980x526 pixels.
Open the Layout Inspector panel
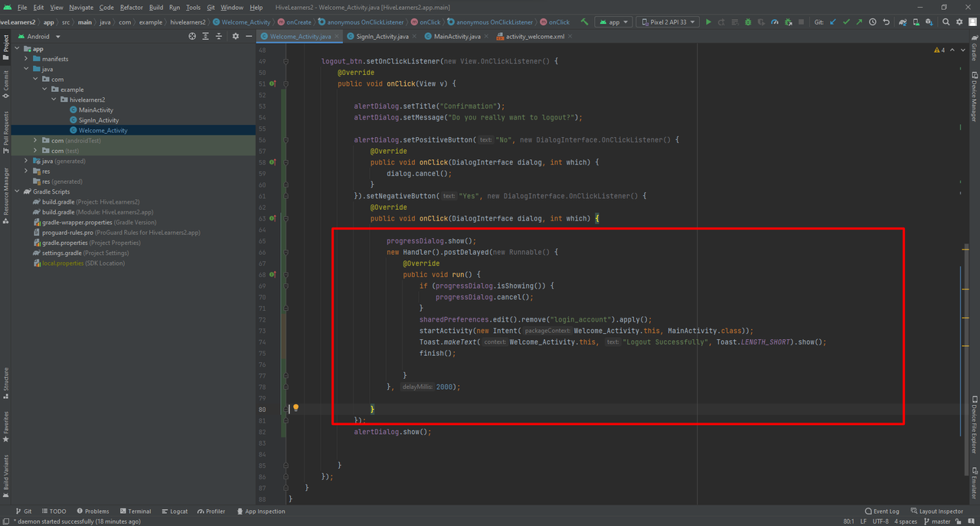point(936,511)
